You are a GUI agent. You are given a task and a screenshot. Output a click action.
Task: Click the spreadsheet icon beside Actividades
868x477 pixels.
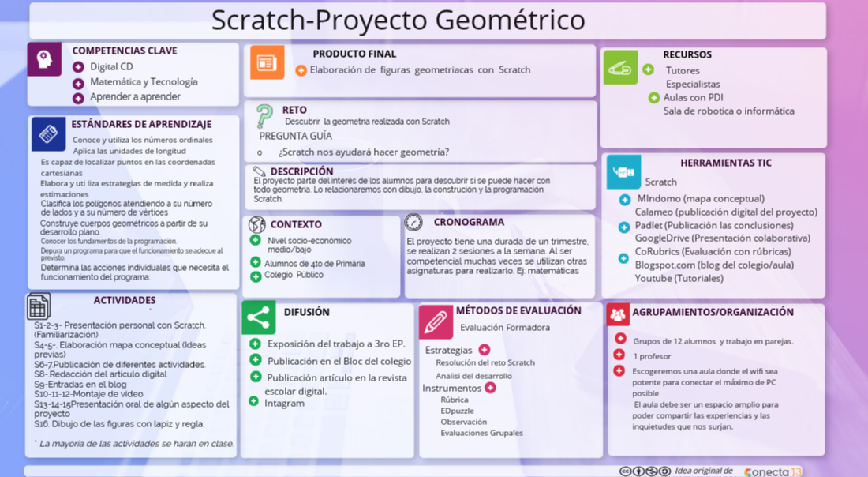(x=38, y=306)
